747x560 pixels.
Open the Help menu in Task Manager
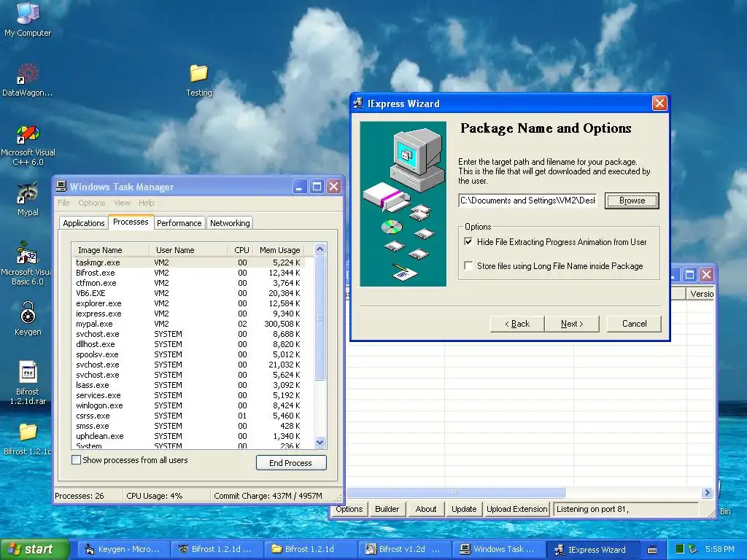pyautogui.click(x=146, y=203)
